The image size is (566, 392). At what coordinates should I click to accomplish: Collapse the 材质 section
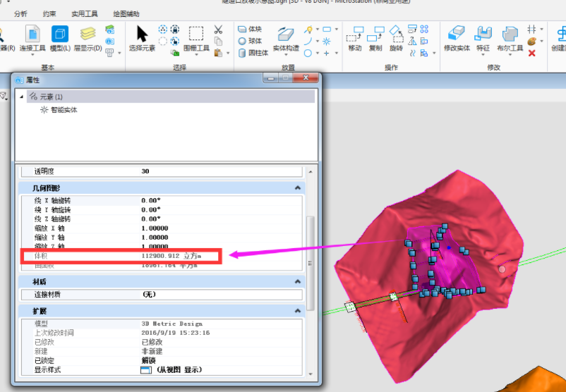[297, 281]
